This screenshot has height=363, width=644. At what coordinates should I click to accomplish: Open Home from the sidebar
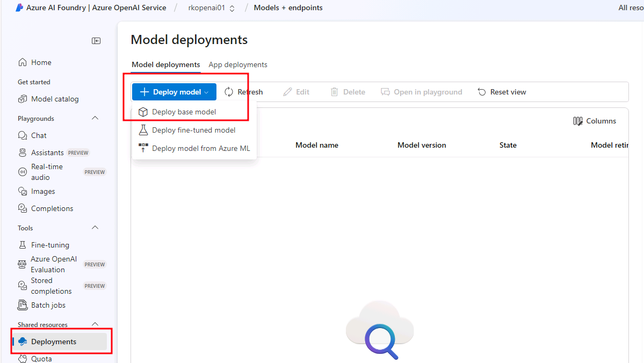point(41,62)
